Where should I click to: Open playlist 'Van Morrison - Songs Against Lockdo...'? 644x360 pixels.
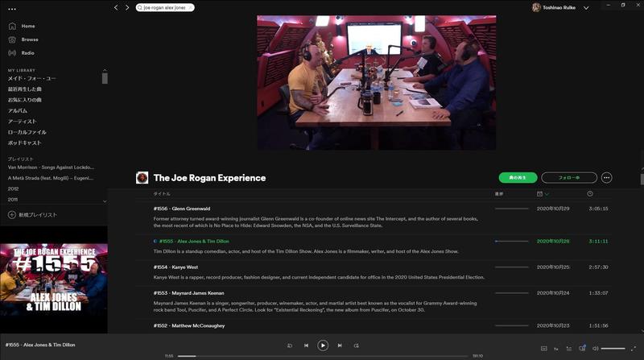[x=51, y=168]
